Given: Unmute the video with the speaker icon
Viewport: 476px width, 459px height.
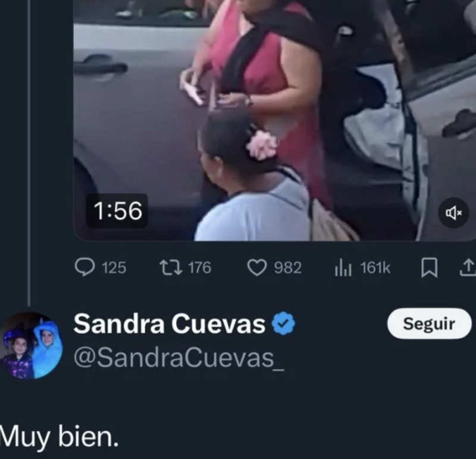Looking at the screenshot, I should pos(453,213).
